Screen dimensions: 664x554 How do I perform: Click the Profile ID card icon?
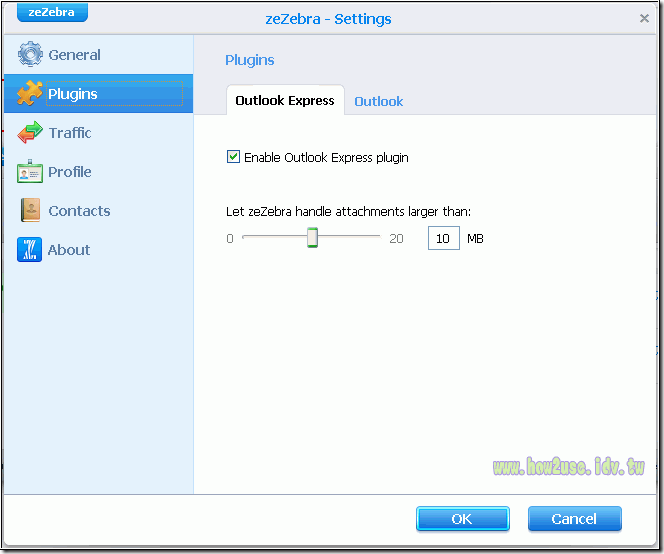(x=30, y=172)
